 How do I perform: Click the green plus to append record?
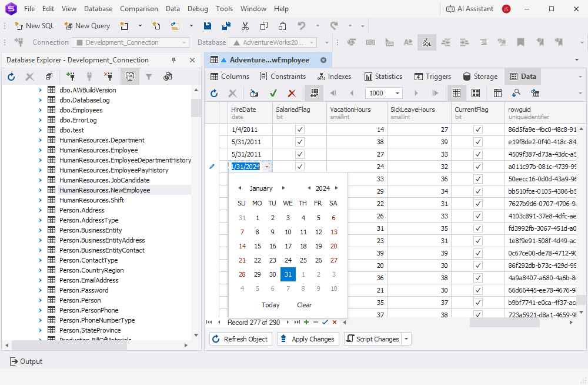(x=306, y=322)
